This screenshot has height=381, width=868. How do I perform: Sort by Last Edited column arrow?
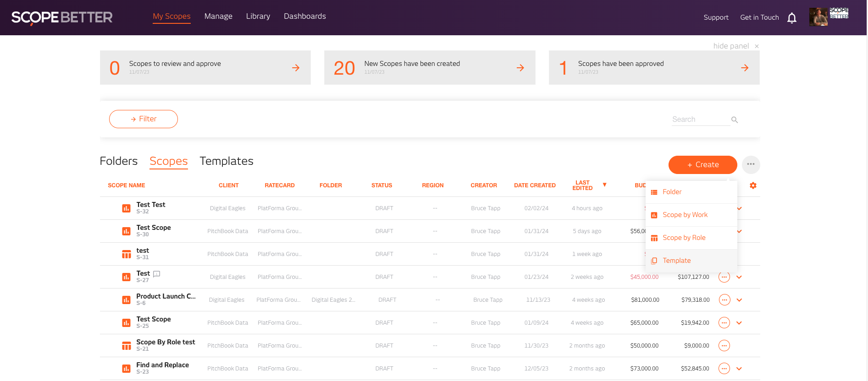tap(604, 185)
